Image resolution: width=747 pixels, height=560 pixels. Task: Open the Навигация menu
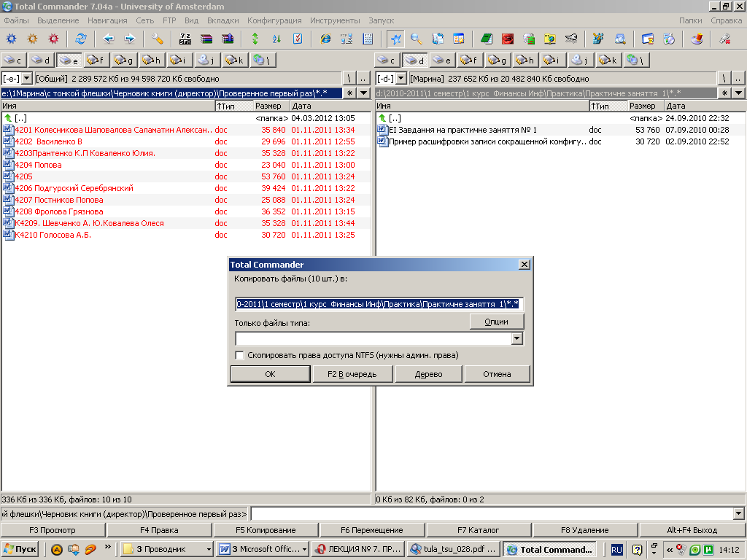coord(107,20)
